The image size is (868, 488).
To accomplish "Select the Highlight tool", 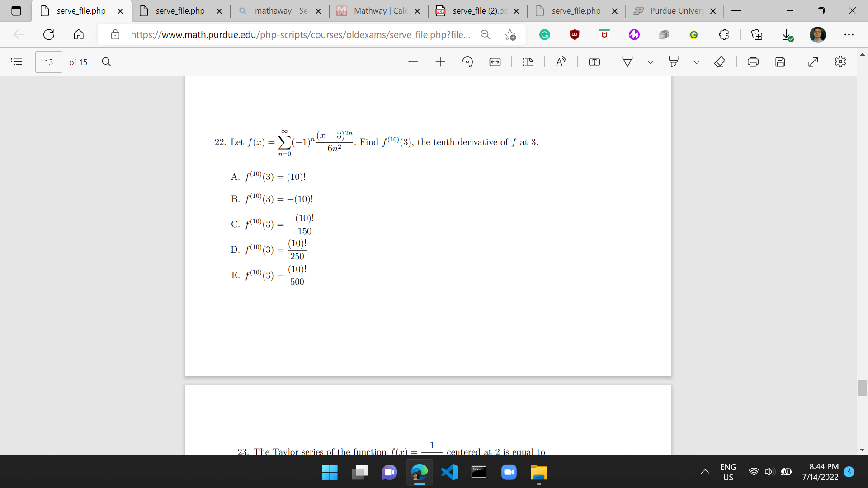I will click(x=674, y=62).
